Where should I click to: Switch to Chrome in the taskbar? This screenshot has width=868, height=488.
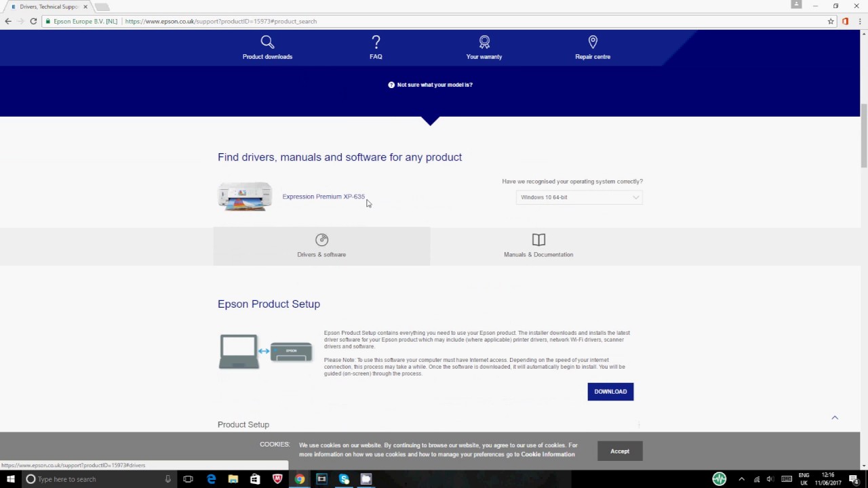[x=300, y=479]
